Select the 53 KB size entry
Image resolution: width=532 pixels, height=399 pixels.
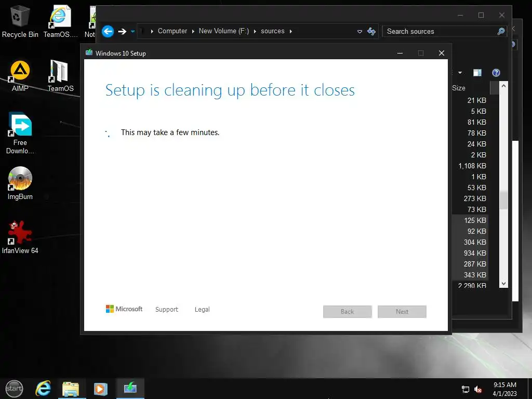coord(477,188)
